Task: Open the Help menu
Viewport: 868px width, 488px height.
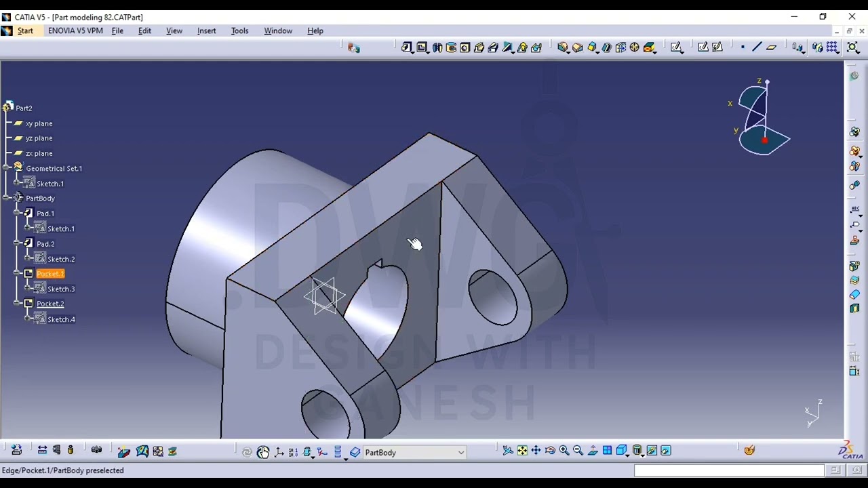Action: pos(315,30)
